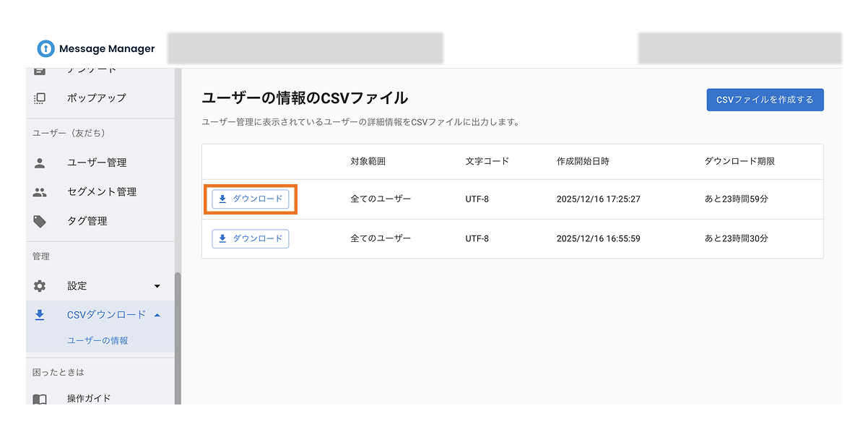Click the Message Manager logo icon

[x=45, y=48]
